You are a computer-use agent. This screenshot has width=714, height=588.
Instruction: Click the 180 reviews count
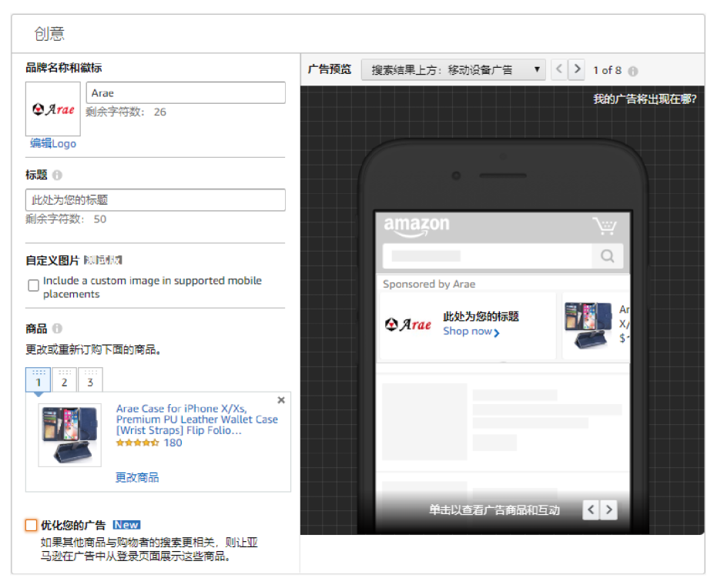click(x=173, y=443)
